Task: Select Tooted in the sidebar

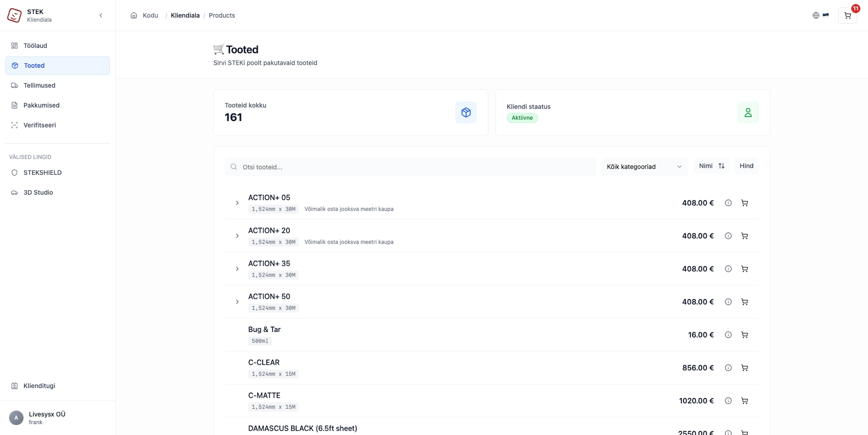Action: pos(57,65)
